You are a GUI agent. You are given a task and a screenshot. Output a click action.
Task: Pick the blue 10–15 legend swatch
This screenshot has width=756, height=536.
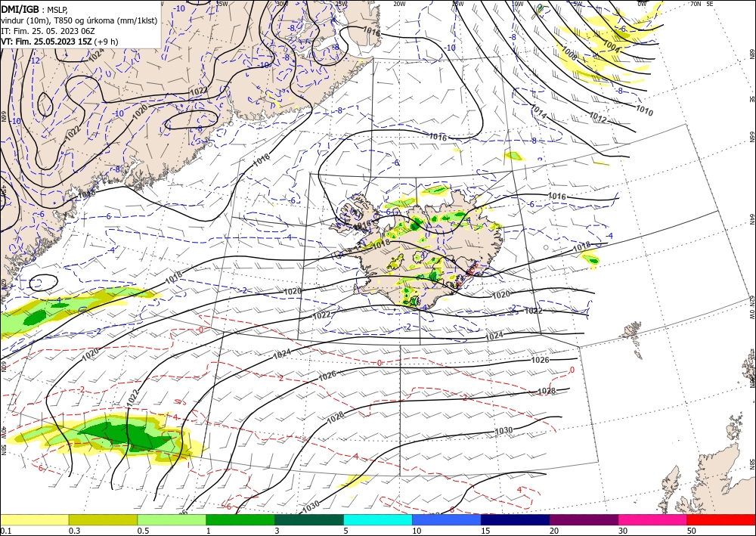click(x=447, y=519)
